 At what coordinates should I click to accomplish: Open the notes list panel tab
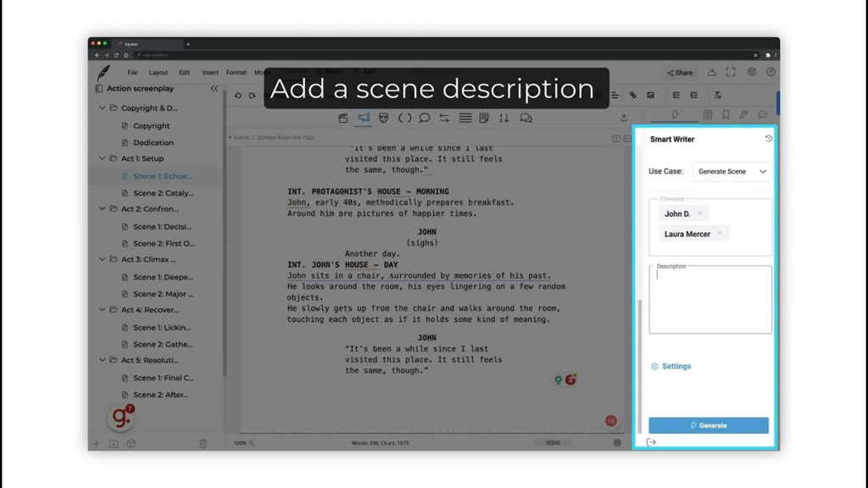[x=708, y=114]
